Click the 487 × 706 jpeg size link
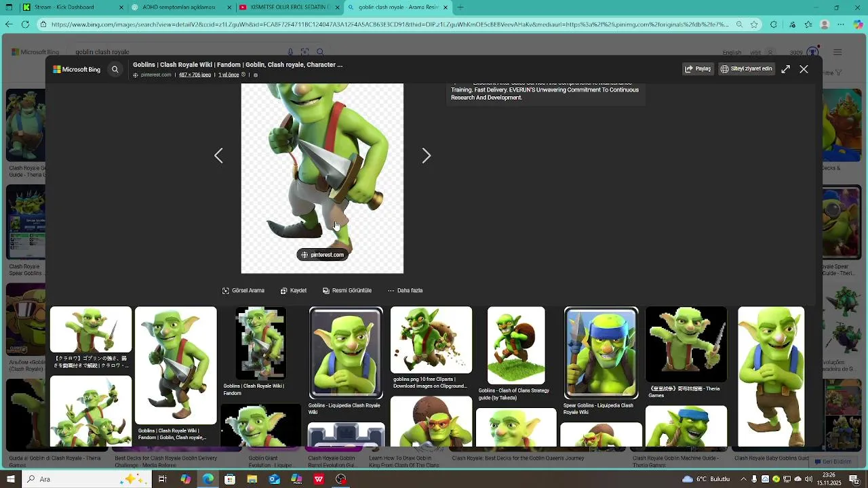The width and height of the screenshot is (868, 488). 195,75
